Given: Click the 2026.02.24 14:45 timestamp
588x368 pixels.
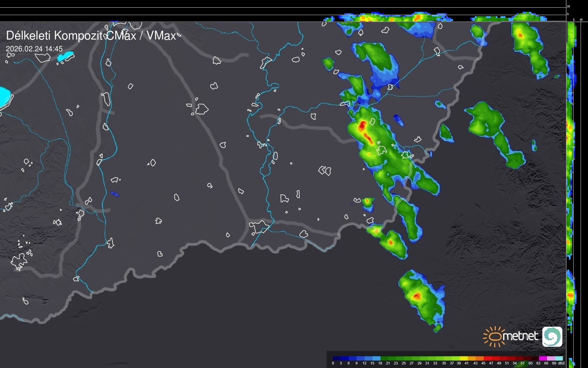Looking at the screenshot, I should [x=34, y=49].
